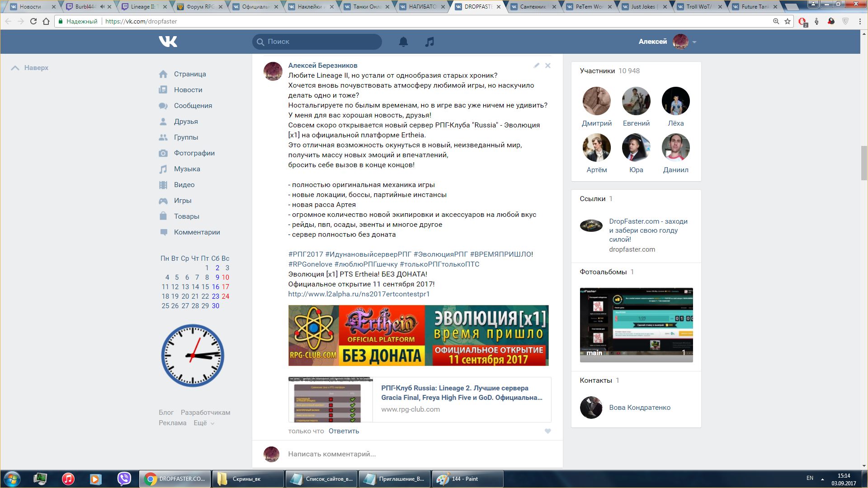Click Наверх to go up
This screenshot has width=868, height=488.
pyautogui.click(x=30, y=68)
